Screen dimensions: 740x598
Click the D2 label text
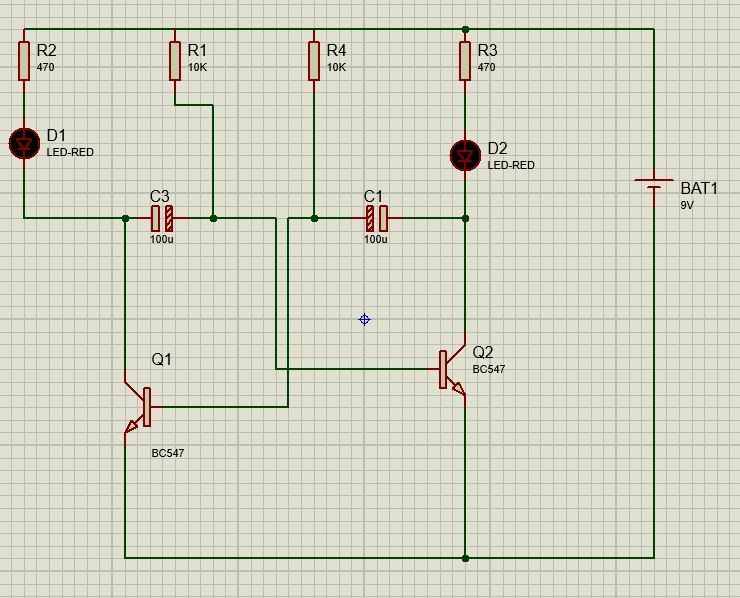(497, 148)
